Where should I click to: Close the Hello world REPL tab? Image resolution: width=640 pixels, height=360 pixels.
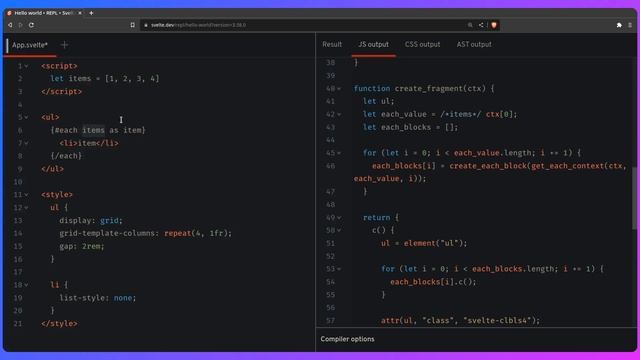point(80,13)
